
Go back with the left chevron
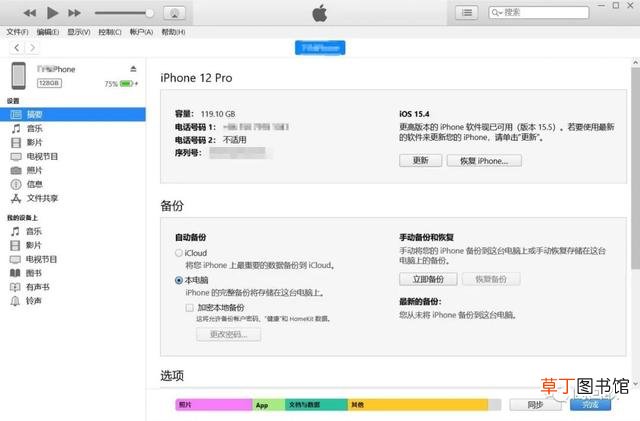pos(17,48)
